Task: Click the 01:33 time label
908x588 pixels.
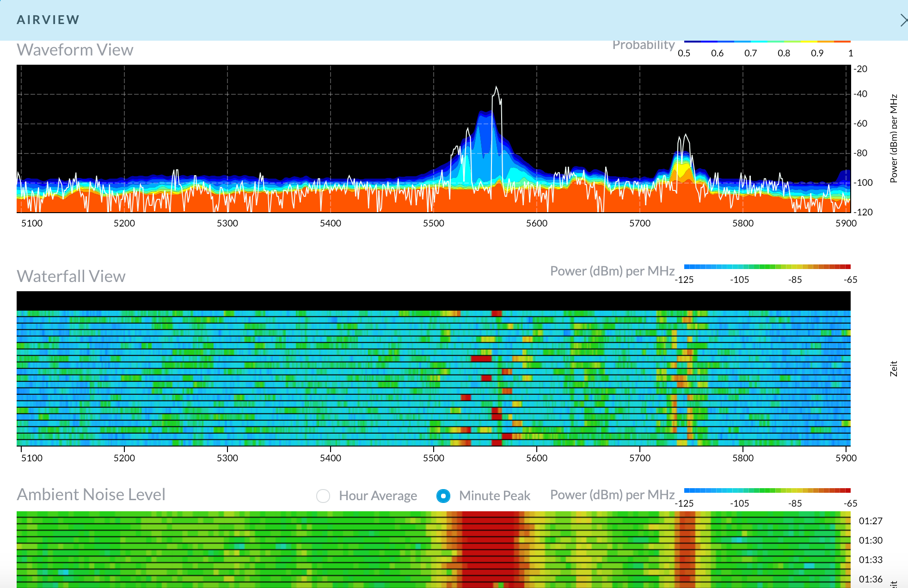Action: 871,560
